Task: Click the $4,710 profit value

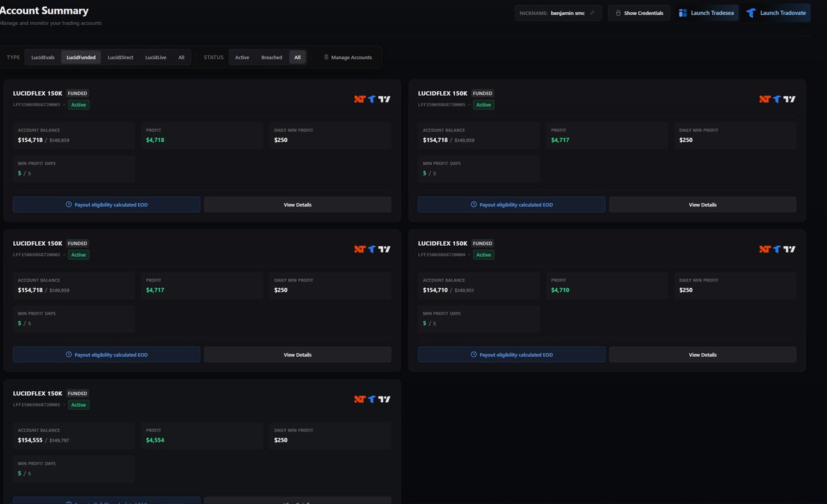Action: (x=560, y=290)
